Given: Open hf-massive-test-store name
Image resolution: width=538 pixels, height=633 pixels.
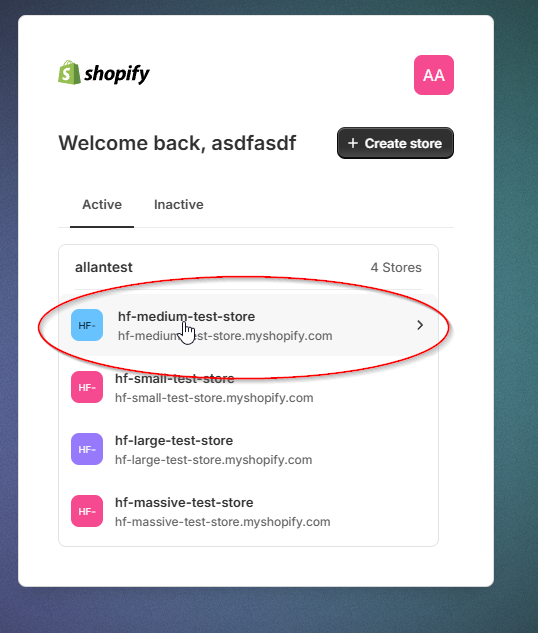Looking at the screenshot, I should point(184,503).
